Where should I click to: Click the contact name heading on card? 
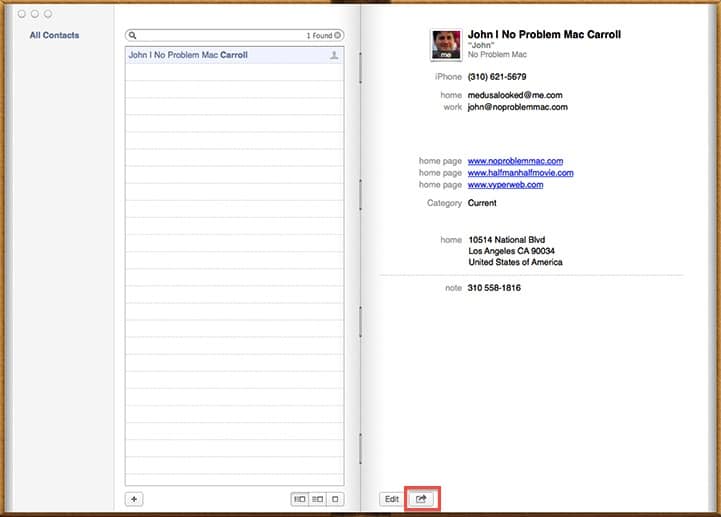544,34
